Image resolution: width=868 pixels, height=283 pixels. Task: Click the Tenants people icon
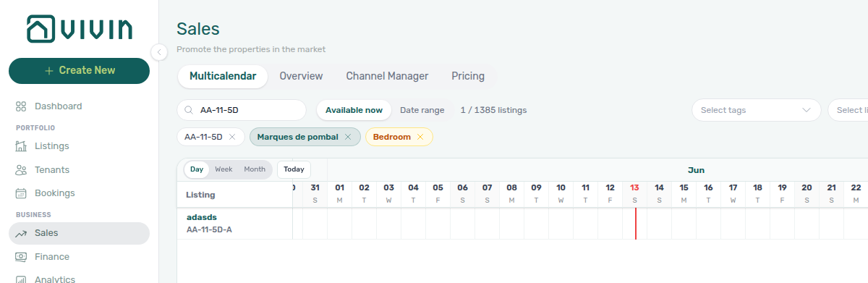(x=21, y=170)
